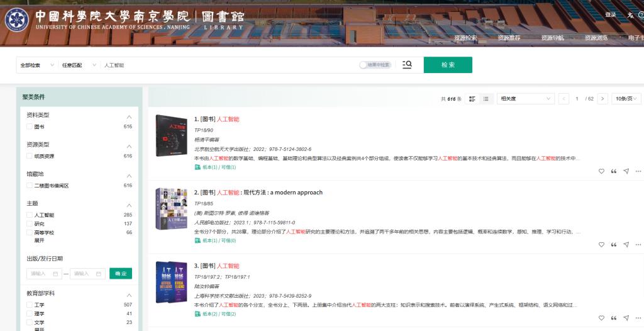
Task: Open the 资源推荐 navigation menu item
Action: [509, 38]
